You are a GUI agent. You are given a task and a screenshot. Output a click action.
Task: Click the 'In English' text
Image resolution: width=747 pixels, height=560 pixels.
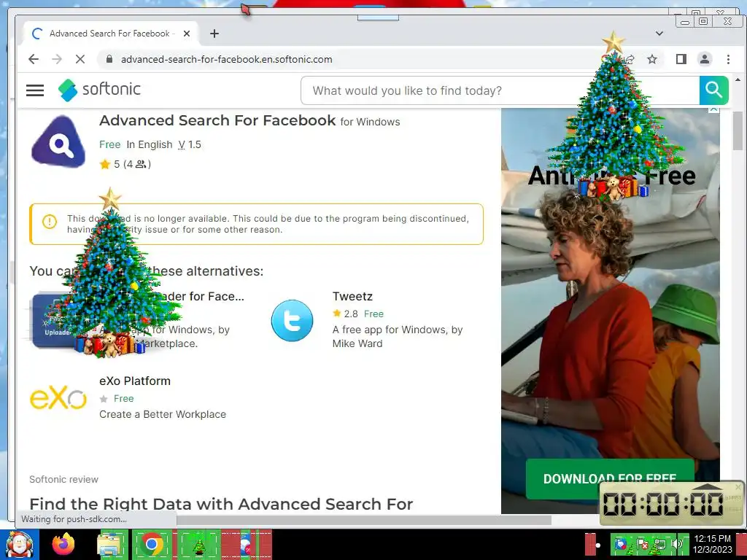149,144
